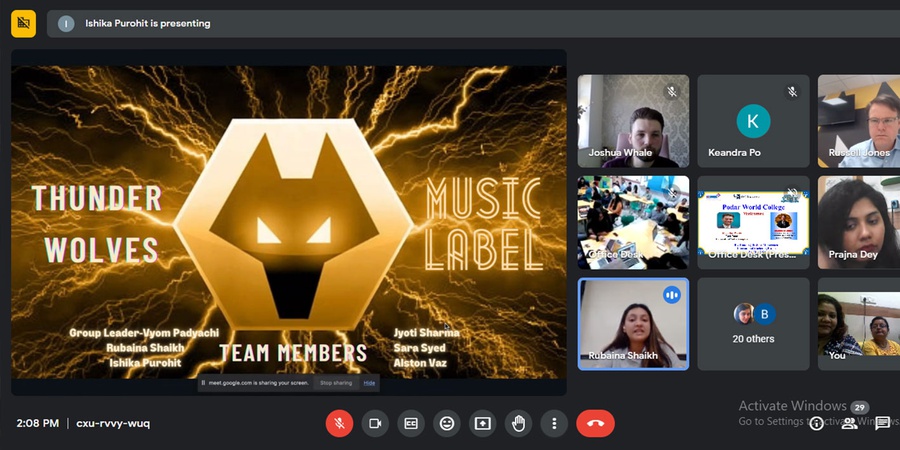This screenshot has width=900, height=450.
Task: Click the present screen icon
Action: (x=483, y=423)
